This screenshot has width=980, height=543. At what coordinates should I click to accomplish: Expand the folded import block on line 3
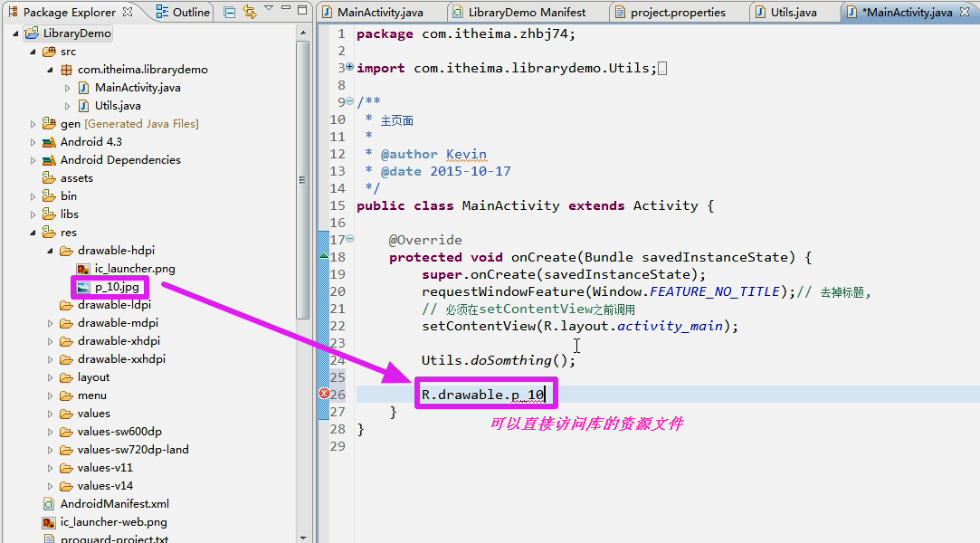pos(349,66)
